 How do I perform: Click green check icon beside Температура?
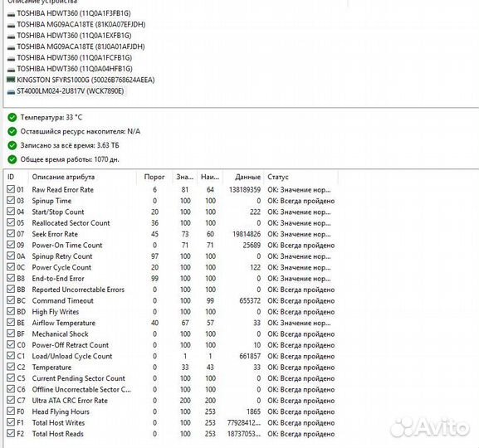(x=12, y=117)
